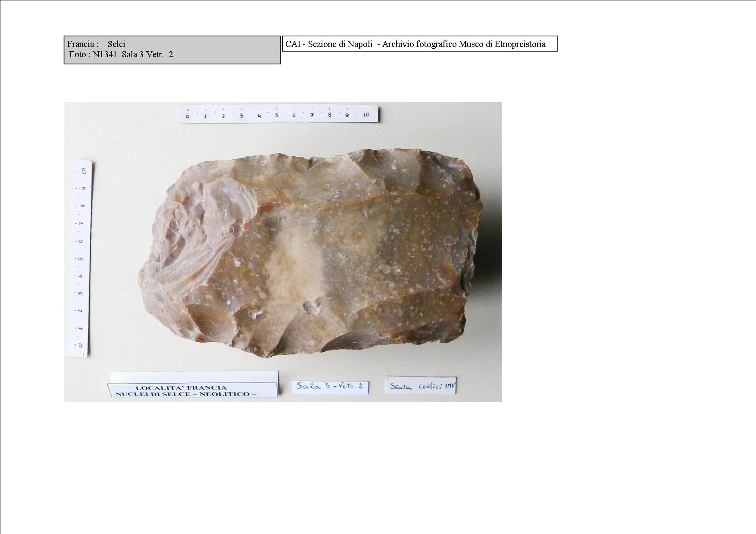Click the 'CAI - Sezione di Napoli' archive title box
The width and height of the screenshot is (756, 534).
[x=420, y=44]
